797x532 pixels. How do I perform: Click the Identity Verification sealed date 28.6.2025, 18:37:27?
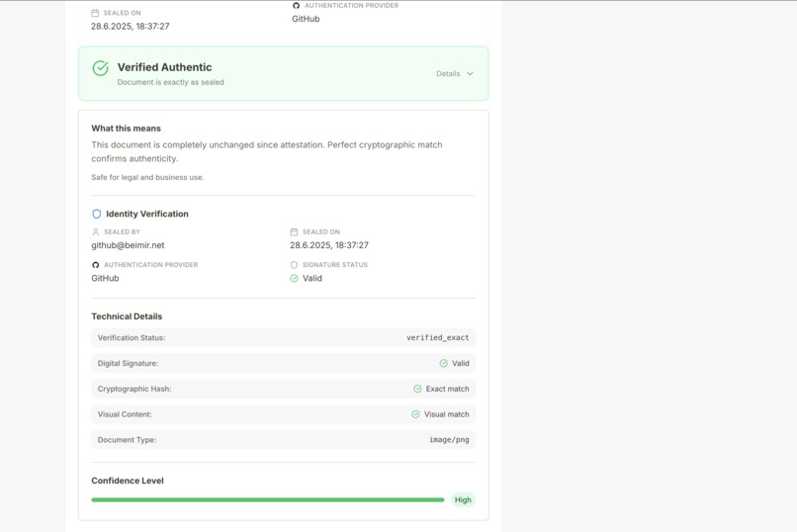329,245
